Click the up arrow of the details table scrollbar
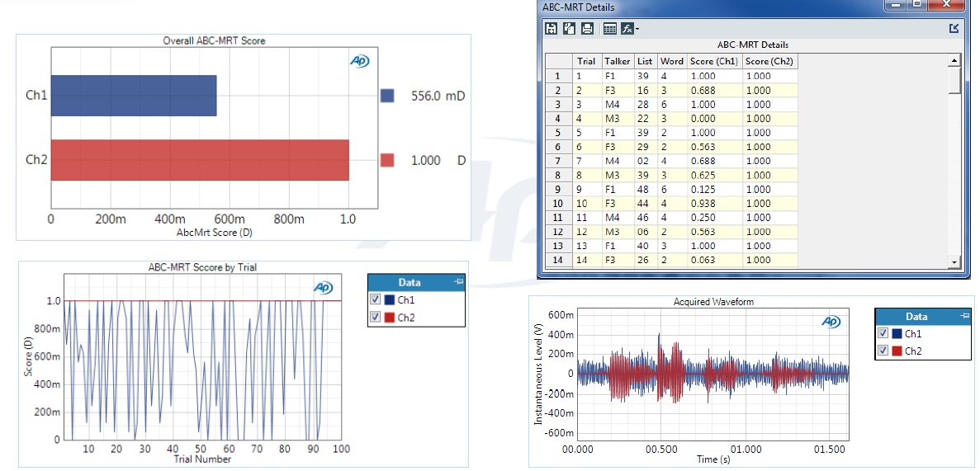 954,60
